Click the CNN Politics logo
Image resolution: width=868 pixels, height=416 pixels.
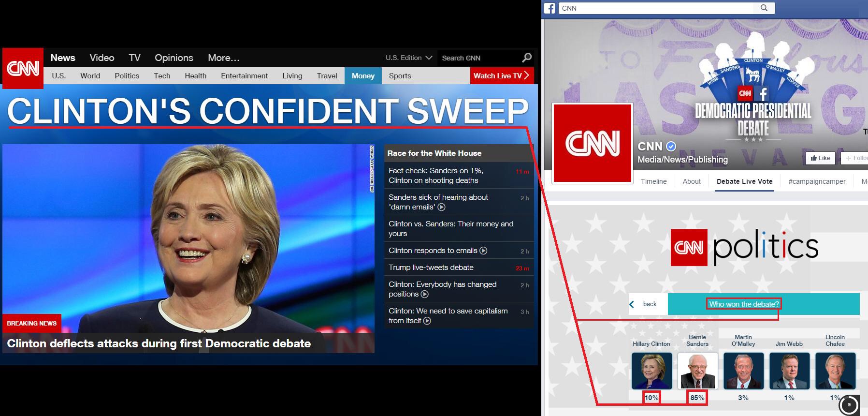[745, 248]
